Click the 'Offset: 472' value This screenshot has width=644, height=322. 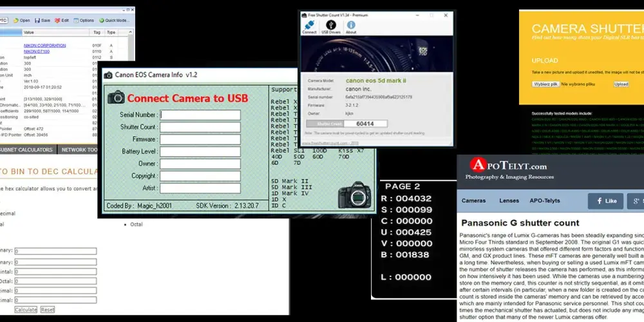[x=33, y=129]
